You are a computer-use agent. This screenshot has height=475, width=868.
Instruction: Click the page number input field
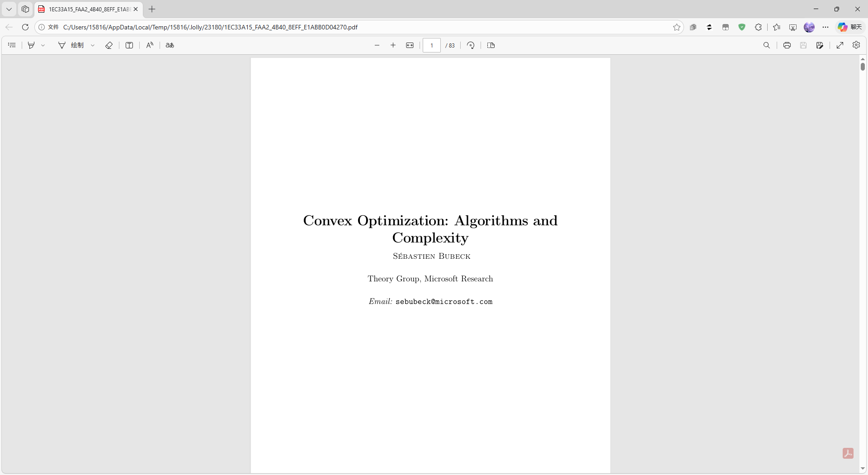pos(432,45)
